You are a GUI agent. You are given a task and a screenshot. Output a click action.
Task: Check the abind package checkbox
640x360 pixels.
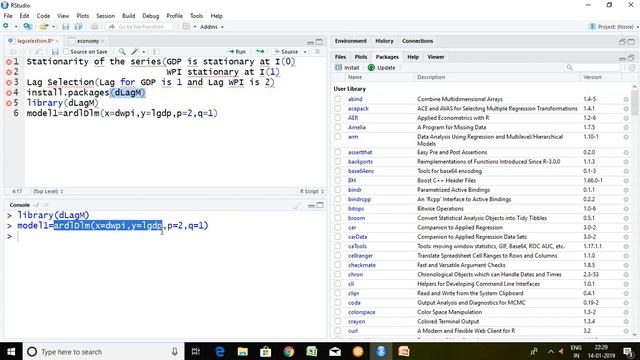(338, 99)
